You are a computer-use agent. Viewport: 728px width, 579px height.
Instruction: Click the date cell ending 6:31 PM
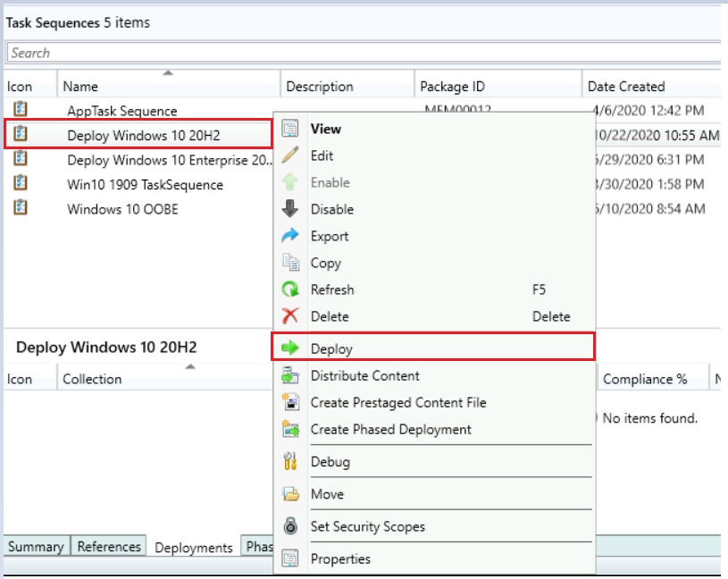[x=649, y=160]
